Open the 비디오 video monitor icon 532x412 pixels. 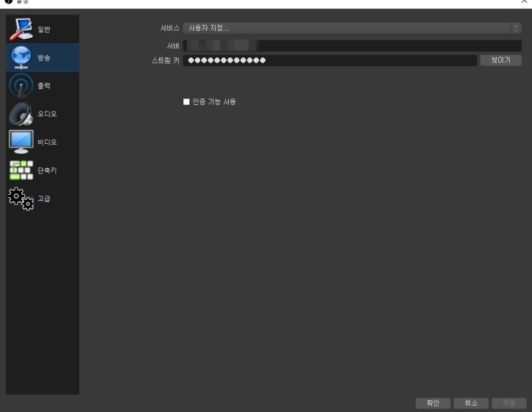[x=21, y=142]
